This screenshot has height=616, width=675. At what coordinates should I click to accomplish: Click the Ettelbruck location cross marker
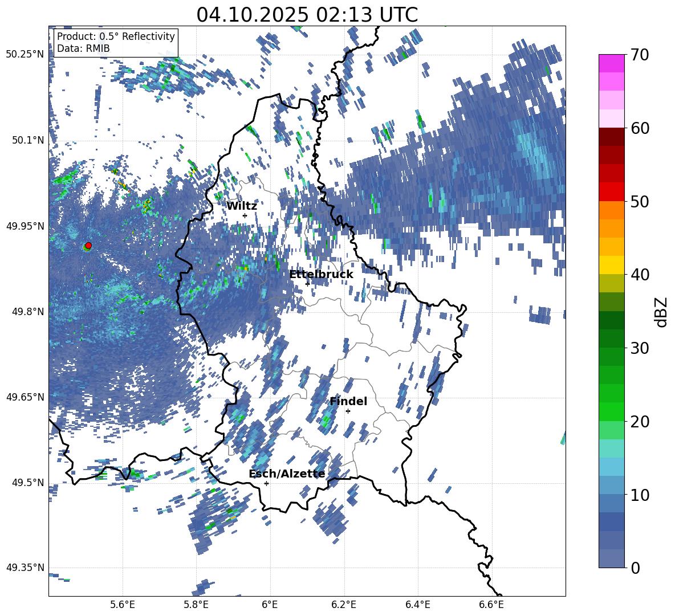pyautogui.click(x=307, y=284)
